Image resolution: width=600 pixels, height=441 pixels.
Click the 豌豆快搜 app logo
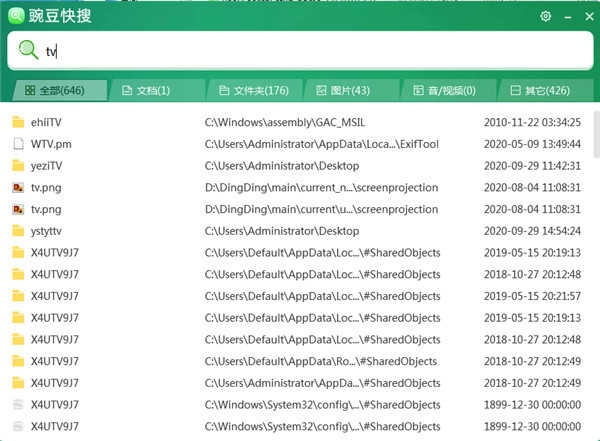coord(15,16)
